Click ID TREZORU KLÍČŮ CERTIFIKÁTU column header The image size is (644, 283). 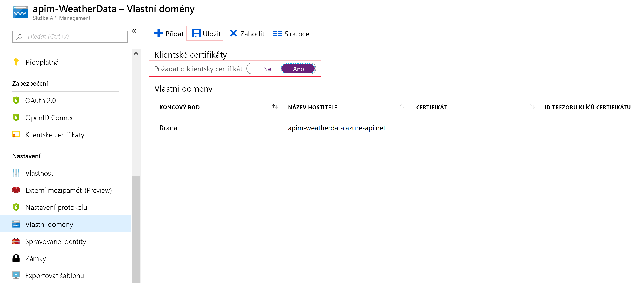(587, 107)
